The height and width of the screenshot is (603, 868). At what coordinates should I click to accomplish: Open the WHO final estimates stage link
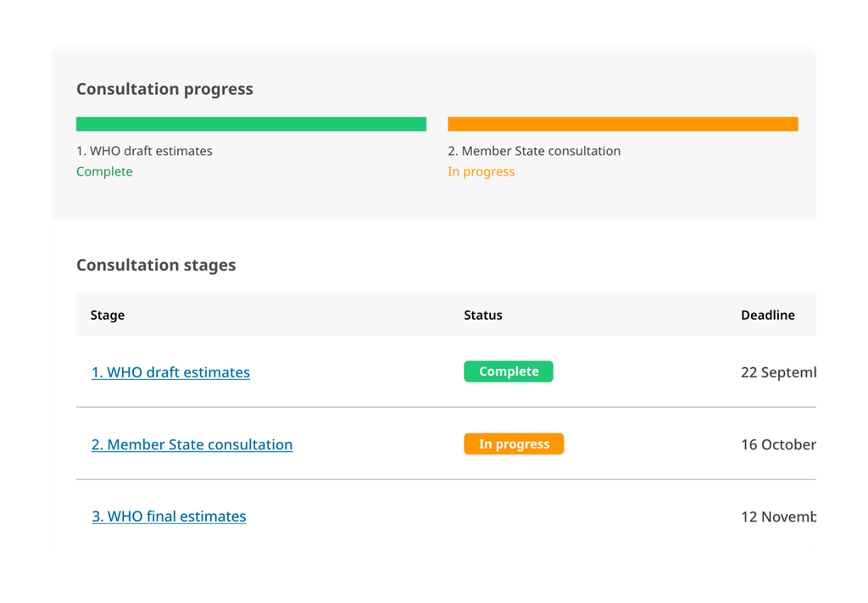click(169, 516)
